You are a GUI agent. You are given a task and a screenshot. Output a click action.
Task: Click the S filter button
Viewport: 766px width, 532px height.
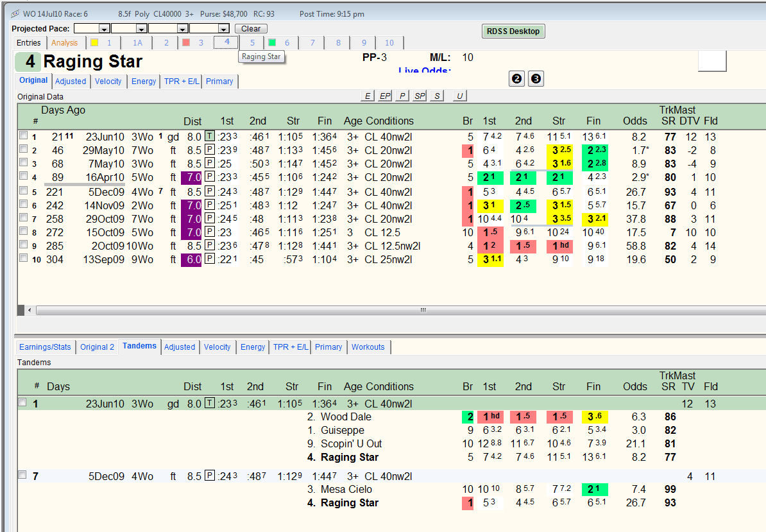pos(437,96)
